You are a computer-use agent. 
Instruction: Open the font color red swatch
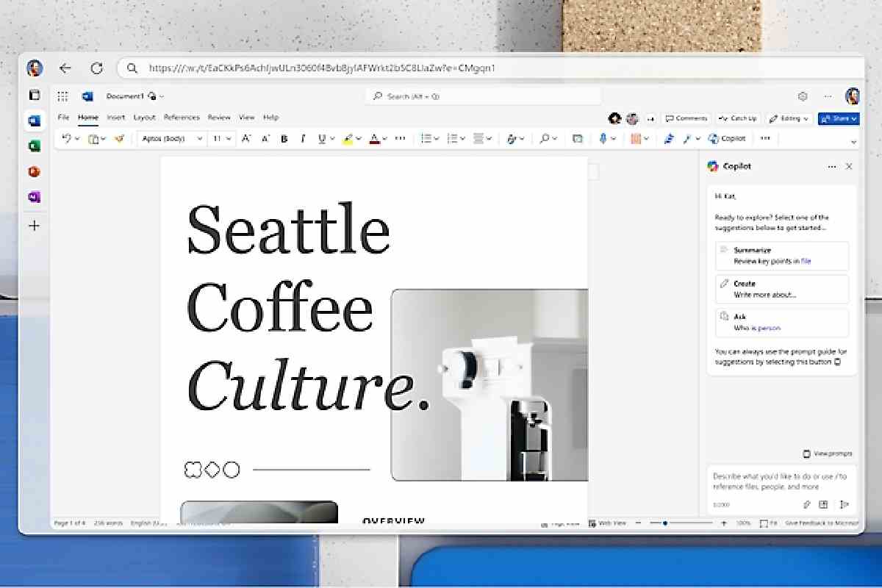point(374,138)
